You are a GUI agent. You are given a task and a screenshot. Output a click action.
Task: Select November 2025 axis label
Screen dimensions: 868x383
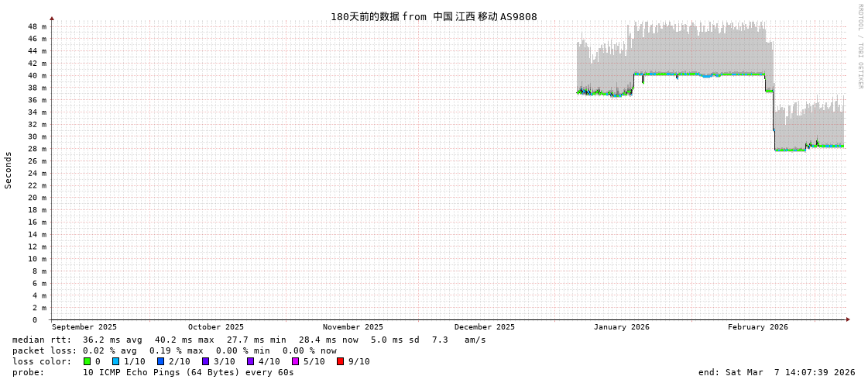click(x=352, y=327)
